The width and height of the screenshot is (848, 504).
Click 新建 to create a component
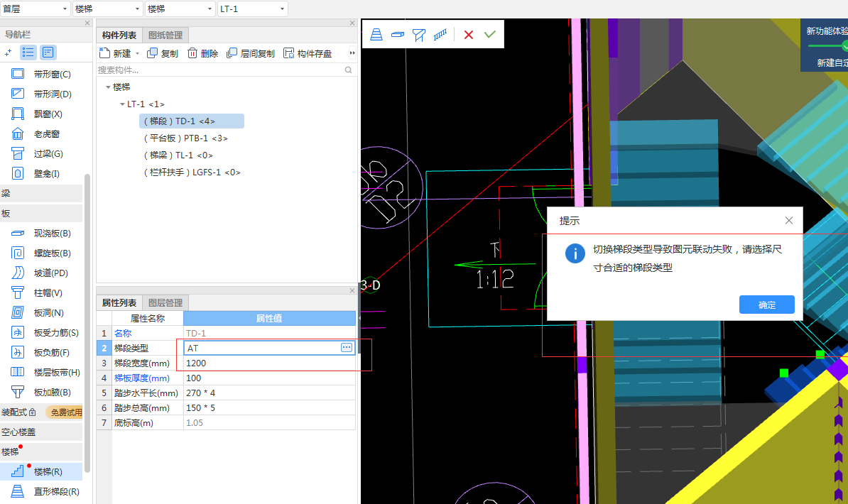116,53
